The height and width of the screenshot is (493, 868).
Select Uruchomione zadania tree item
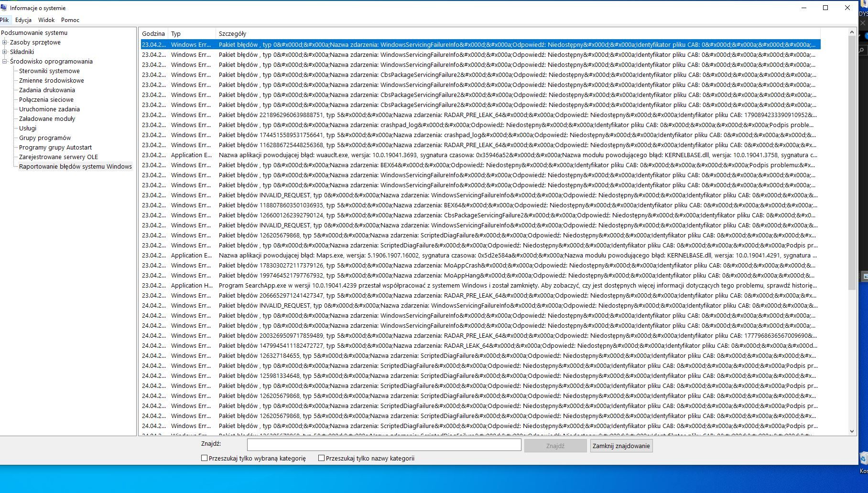pyautogui.click(x=49, y=109)
